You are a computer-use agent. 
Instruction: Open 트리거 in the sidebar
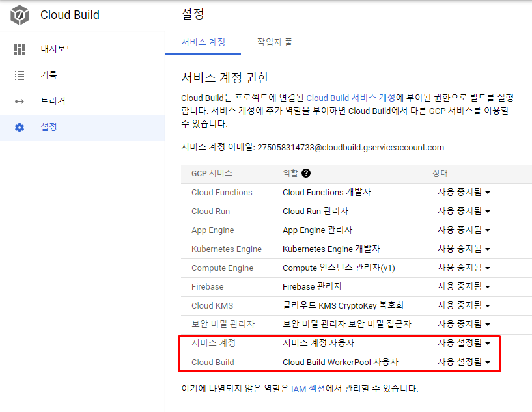coord(83,101)
